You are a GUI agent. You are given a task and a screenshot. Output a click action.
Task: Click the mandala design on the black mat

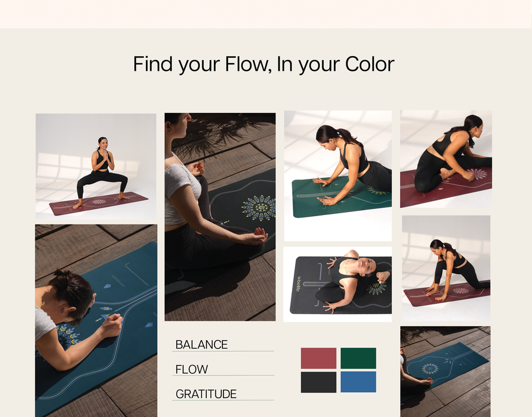259,207
